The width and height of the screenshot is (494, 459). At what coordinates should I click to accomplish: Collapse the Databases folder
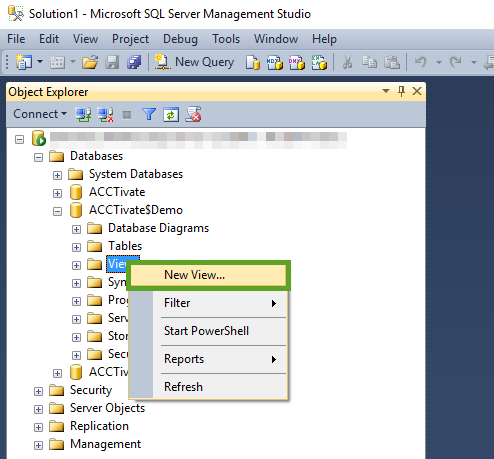coord(39,157)
